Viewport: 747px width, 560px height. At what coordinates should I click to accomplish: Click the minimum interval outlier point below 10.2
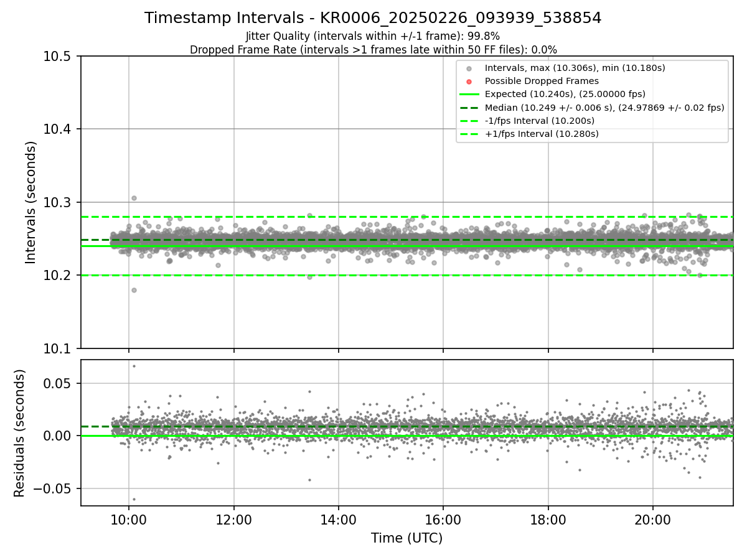click(x=134, y=290)
